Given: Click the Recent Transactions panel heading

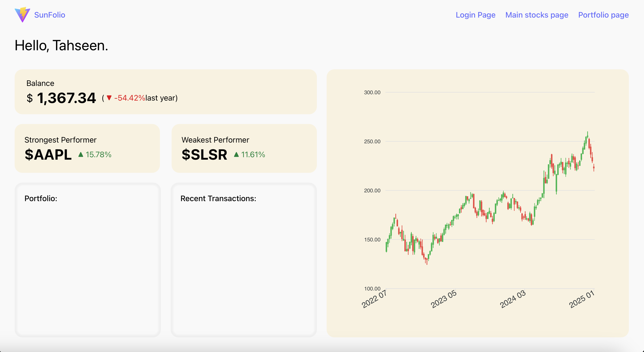Looking at the screenshot, I should point(218,198).
